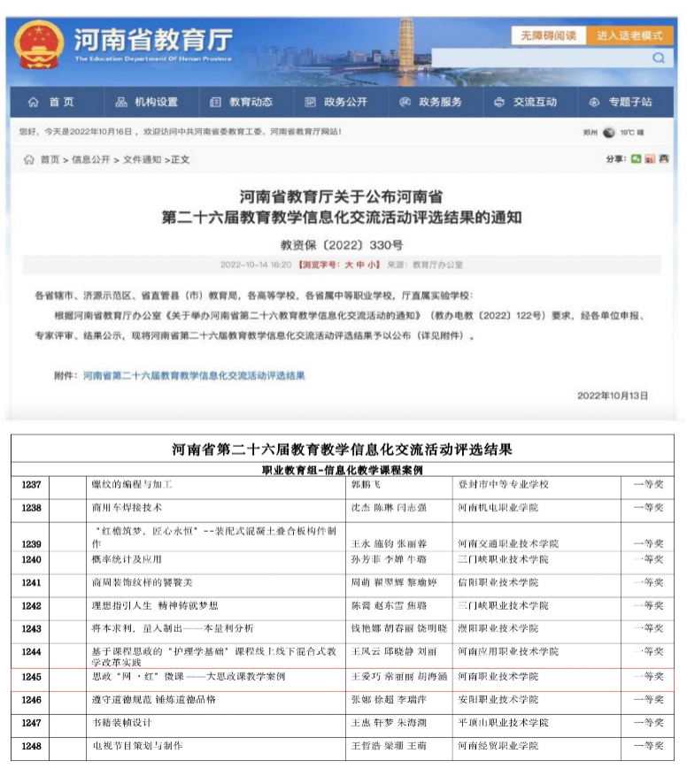Open the 政务公开 navigation menu
687x784 pixels.
click(336, 103)
